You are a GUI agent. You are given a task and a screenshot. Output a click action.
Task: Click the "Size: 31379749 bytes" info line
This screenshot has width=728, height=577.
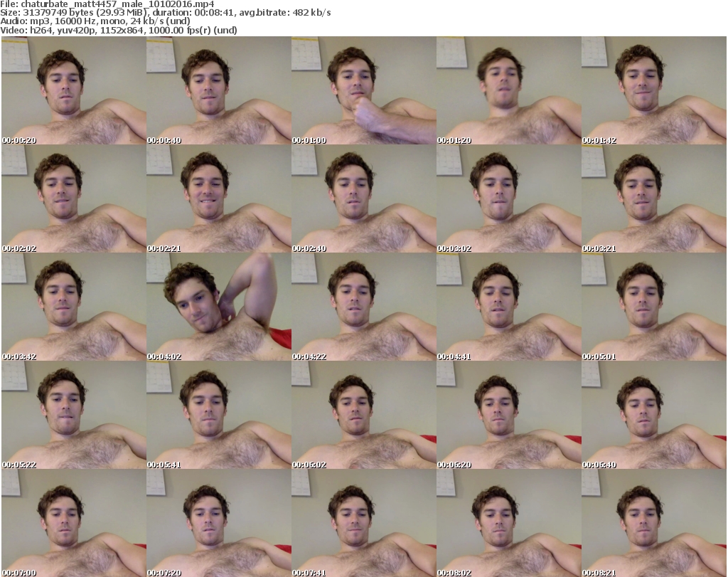click(x=165, y=13)
